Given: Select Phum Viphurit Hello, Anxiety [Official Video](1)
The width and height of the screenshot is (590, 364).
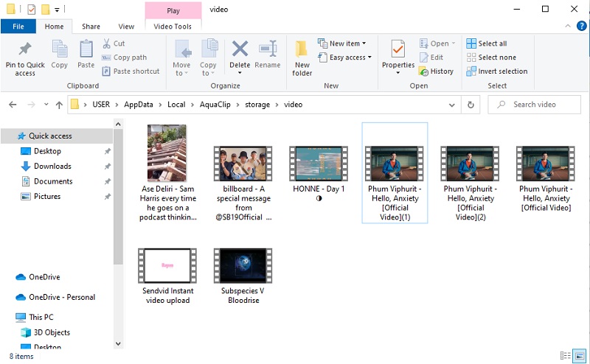Looking at the screenshot, I should tap(395, 173).
